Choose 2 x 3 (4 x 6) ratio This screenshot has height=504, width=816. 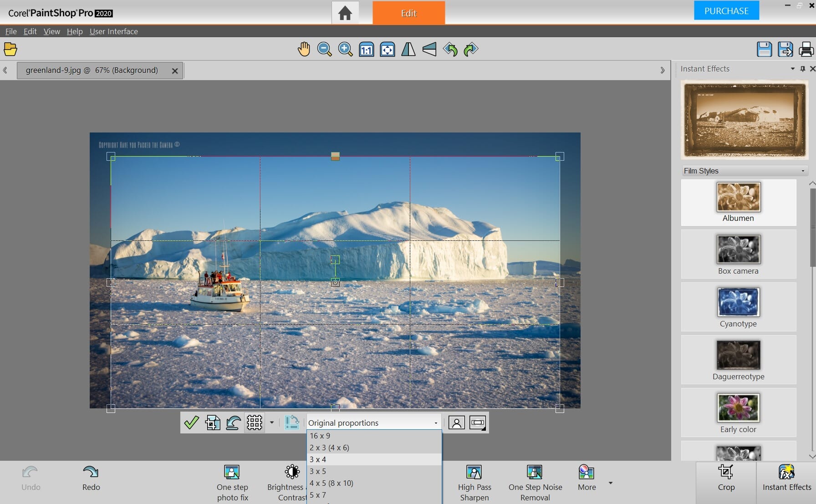(374, 448)
